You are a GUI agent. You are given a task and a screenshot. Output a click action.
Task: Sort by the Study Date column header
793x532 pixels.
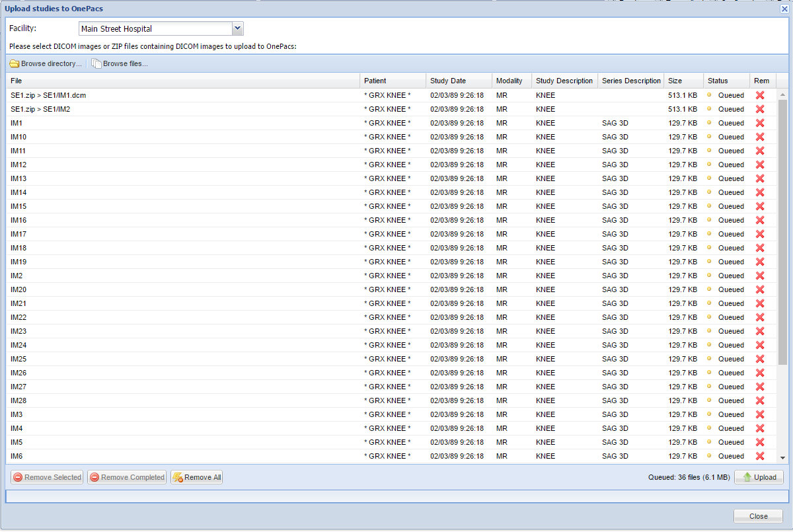click(448, 81)
